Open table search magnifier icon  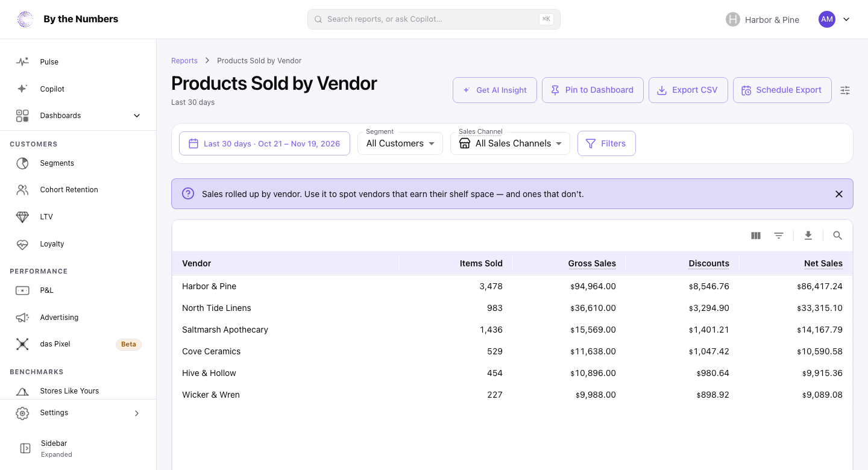click(x=837, y=236)
